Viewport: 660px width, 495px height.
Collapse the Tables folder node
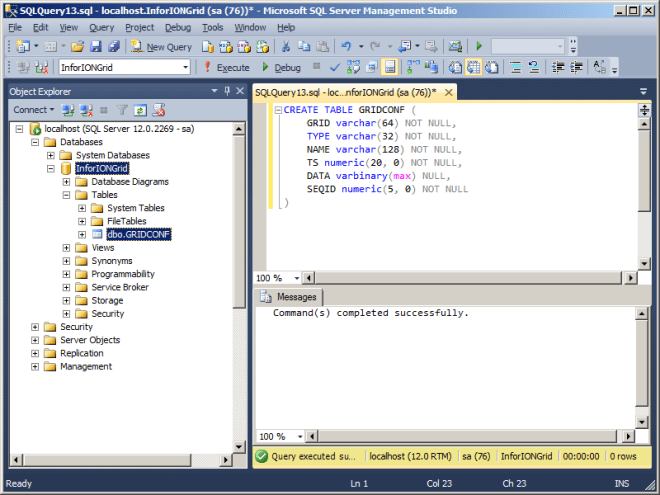coord(67,195)
